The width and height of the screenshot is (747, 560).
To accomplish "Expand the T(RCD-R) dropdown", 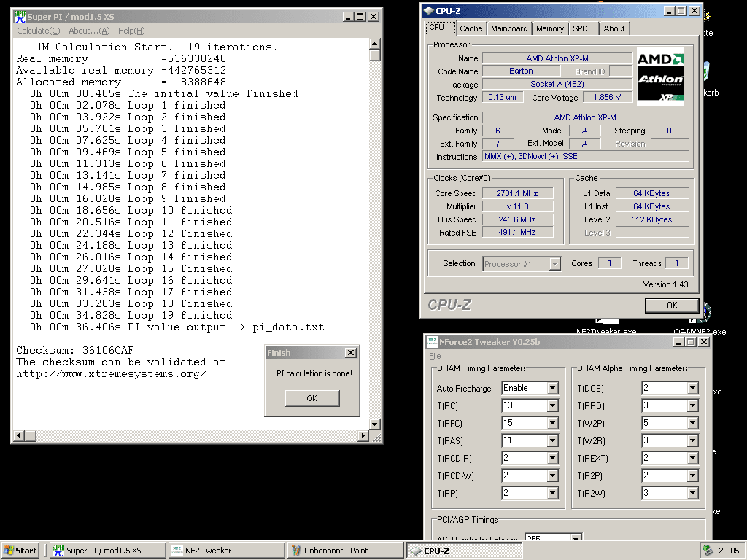I will click(553, 458).
